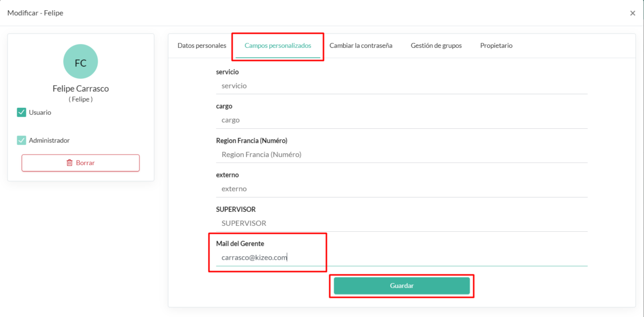Toggle the Usuario checkbox

21,112
